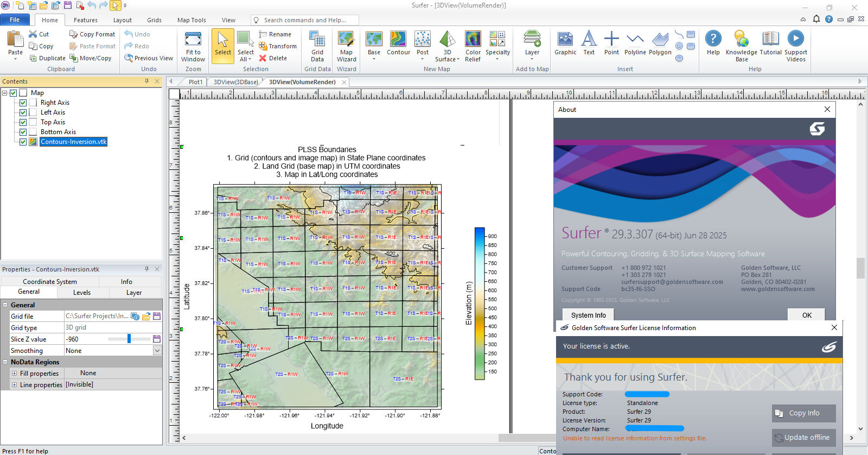Collapse the Map tree node
The height and width of the screenshot is (455, 868).
point(5,93)
